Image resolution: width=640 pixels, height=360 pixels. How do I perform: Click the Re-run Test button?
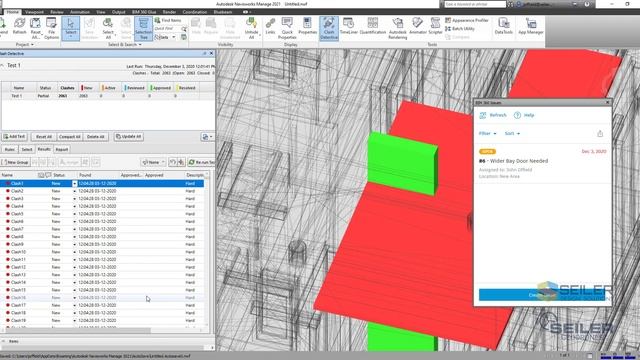202,162
